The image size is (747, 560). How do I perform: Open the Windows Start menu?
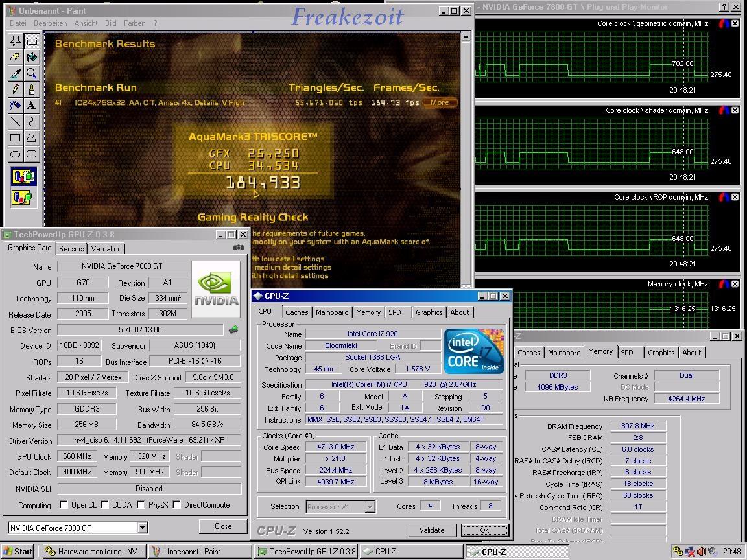coord(18,552)
